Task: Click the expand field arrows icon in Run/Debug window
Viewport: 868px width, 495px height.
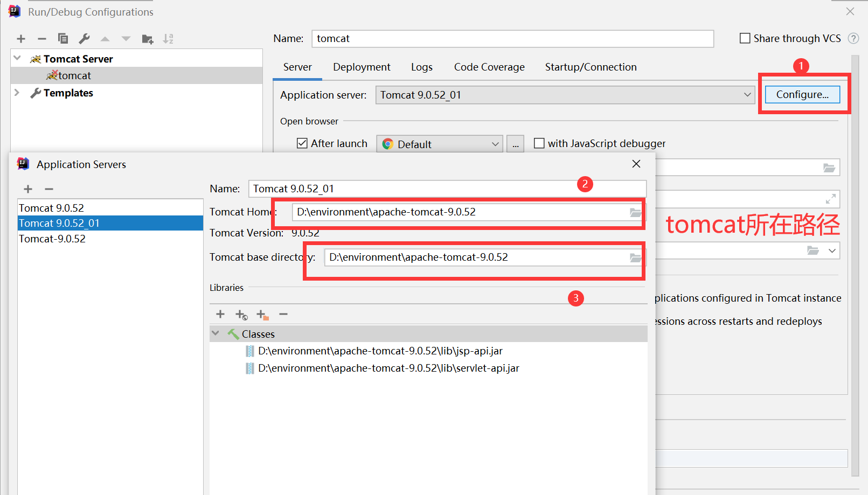Action: click(831, 199)
